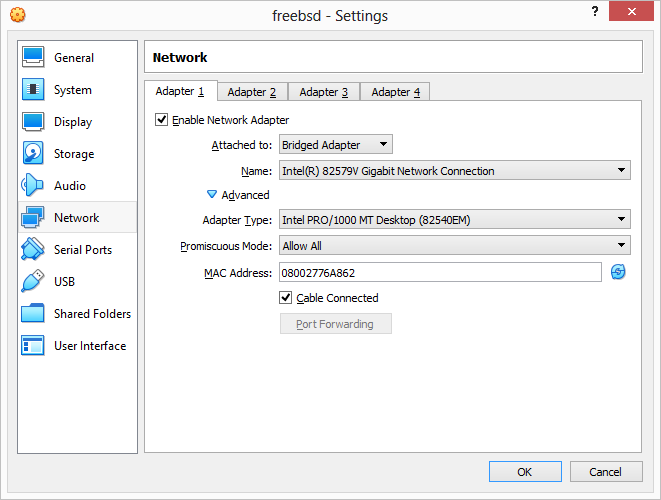Open Display settings monitor icon

point(33,121)
